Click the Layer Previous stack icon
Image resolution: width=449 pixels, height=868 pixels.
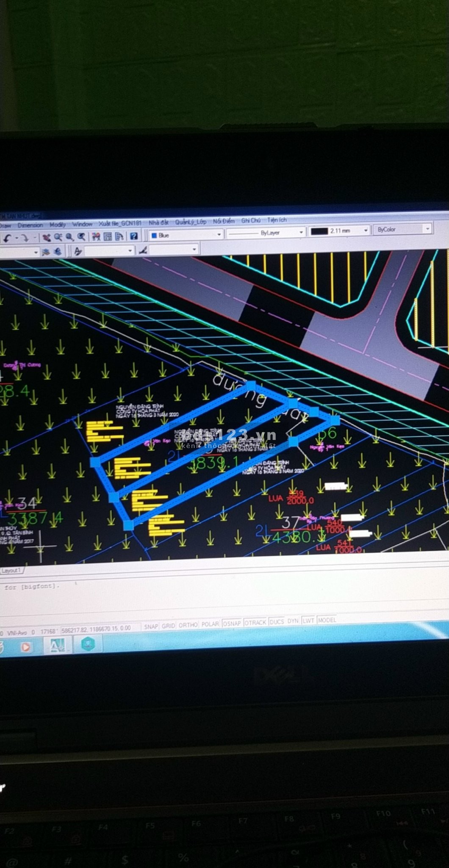tap(58, 251)
